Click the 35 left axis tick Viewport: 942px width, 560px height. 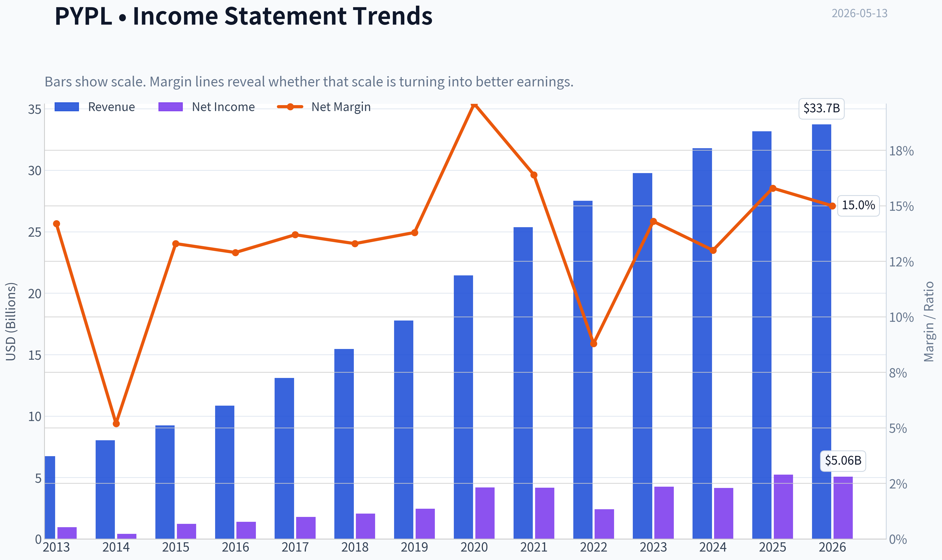[x=34, y=110]
